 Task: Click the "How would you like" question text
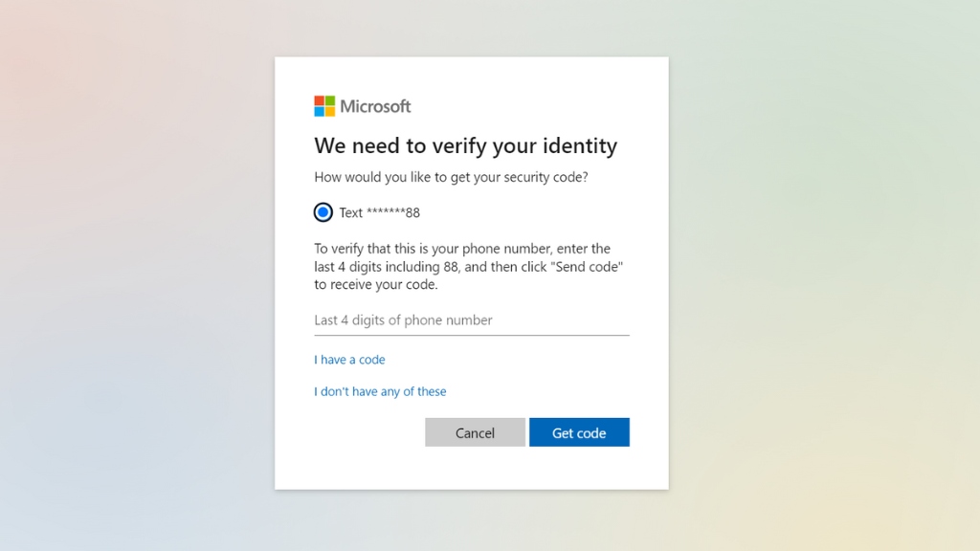451,177
